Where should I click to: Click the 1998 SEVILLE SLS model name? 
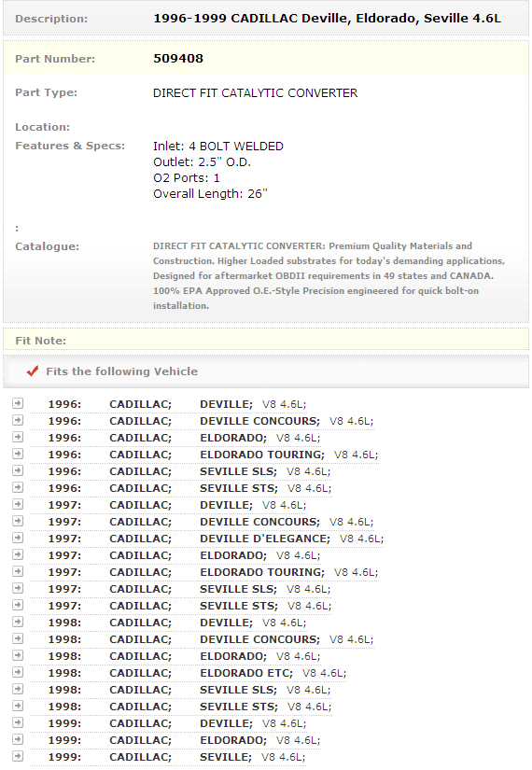click(238, 690)
